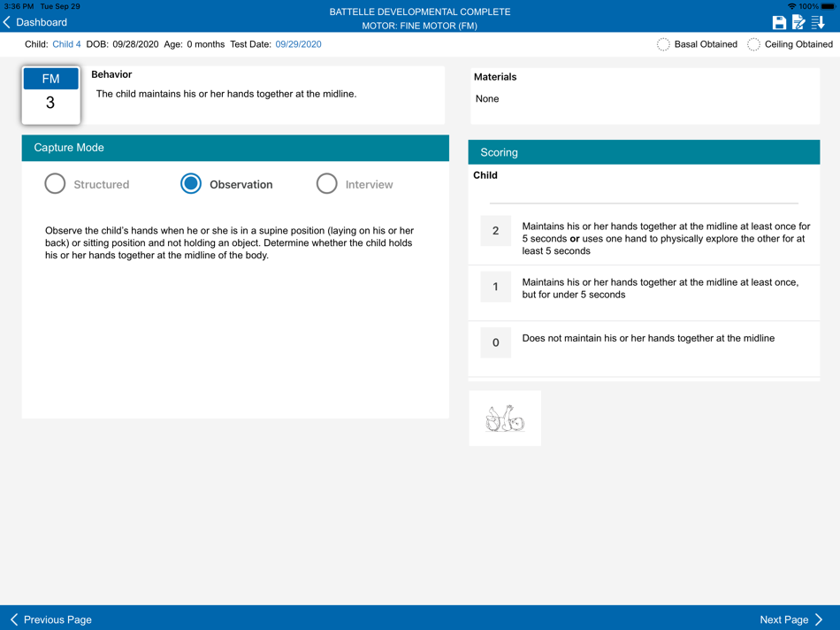
Task: Go back to Dashboard
Action: (35, 22)
